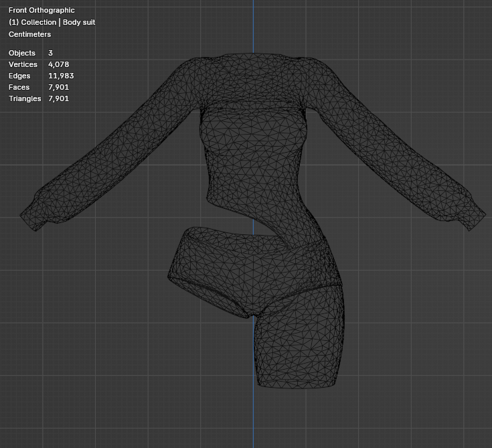
Task: Click the "7,901" value beside Faces
Action: point(59,87)
